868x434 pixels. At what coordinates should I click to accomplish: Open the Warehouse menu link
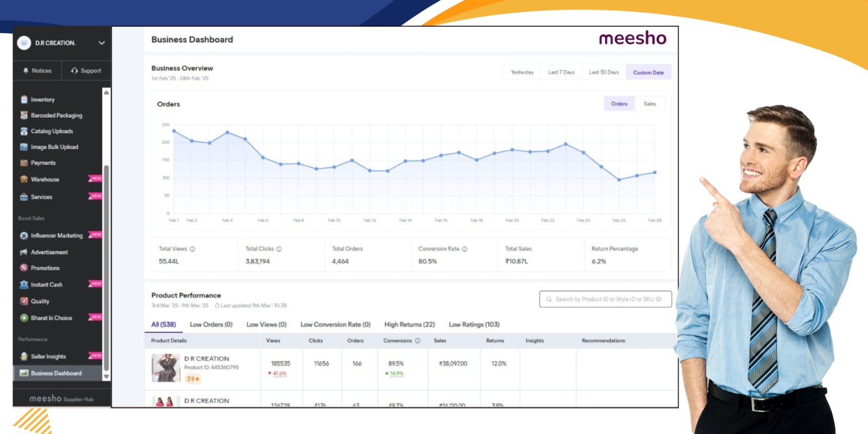tap(45, 179)
